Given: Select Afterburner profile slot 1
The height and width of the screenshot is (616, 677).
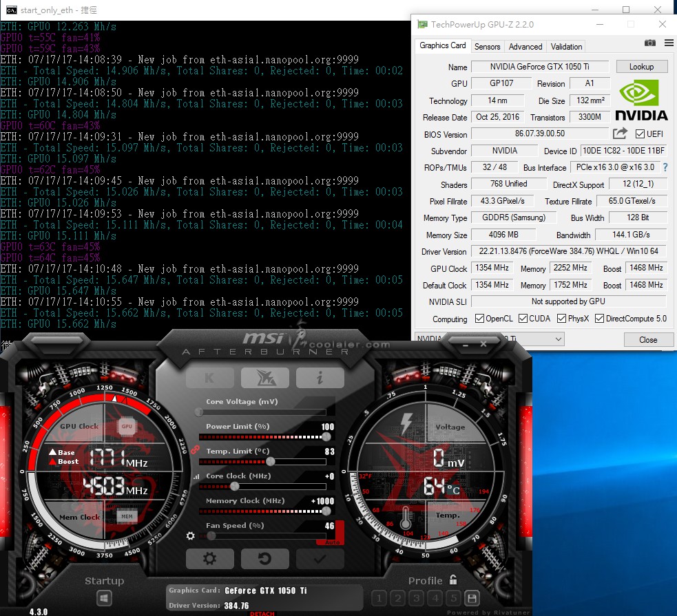Looking at the screenshot, I should tap(379, 598).
